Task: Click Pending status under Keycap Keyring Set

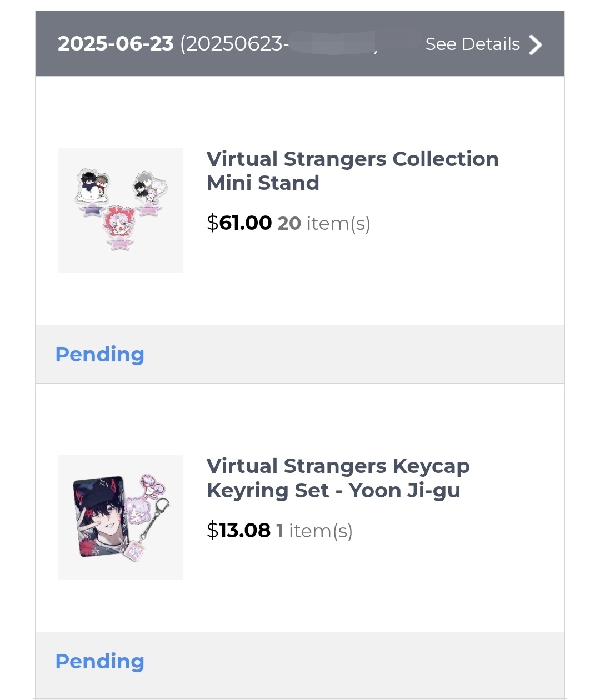Action: (x=100, y=661)
